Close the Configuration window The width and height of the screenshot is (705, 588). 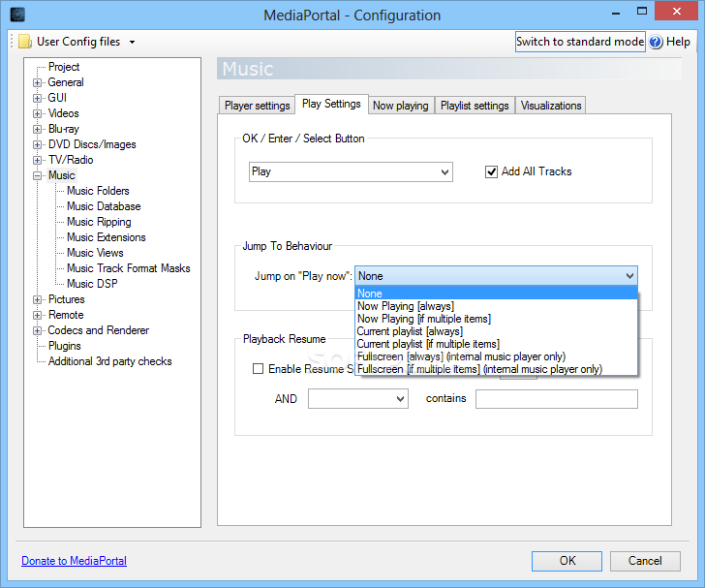(677, 12)
